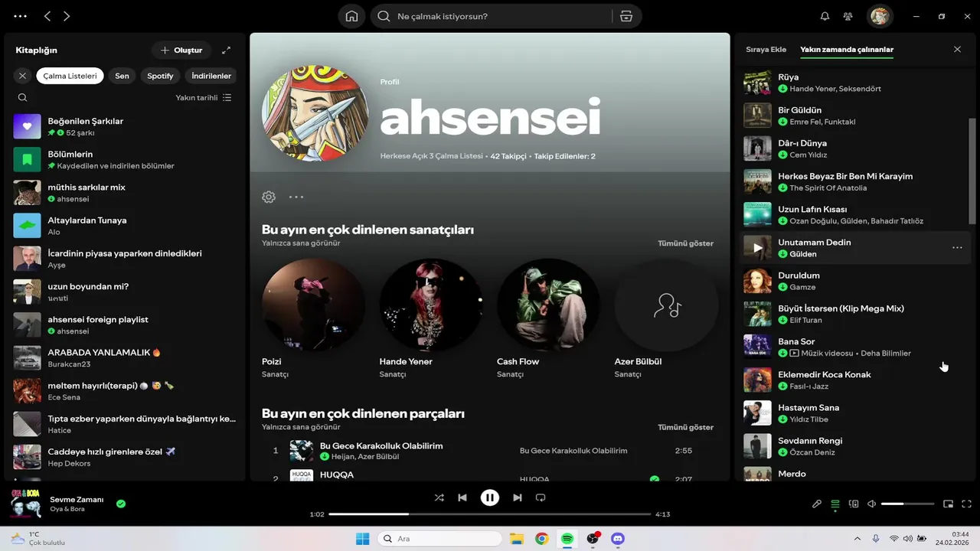Screen dimensions: 980x551
Task: Enter full screen player view
Action: [x=966, y=504]
